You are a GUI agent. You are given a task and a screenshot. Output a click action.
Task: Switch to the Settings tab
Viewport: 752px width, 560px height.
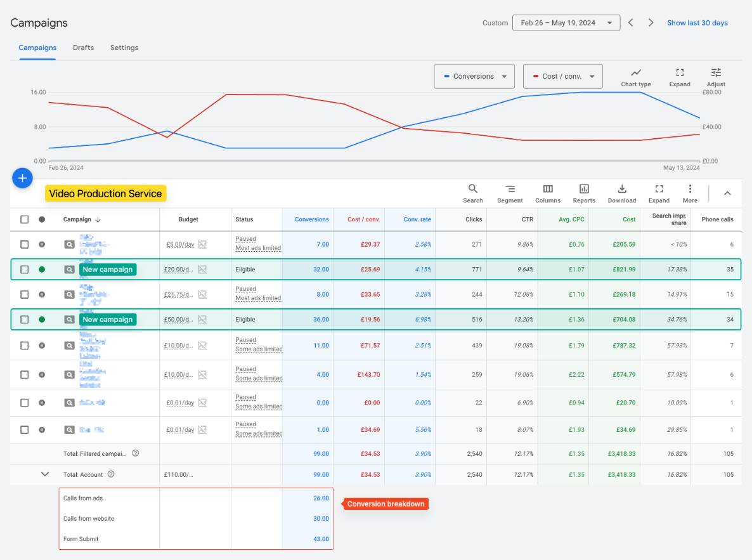point(124,48)
